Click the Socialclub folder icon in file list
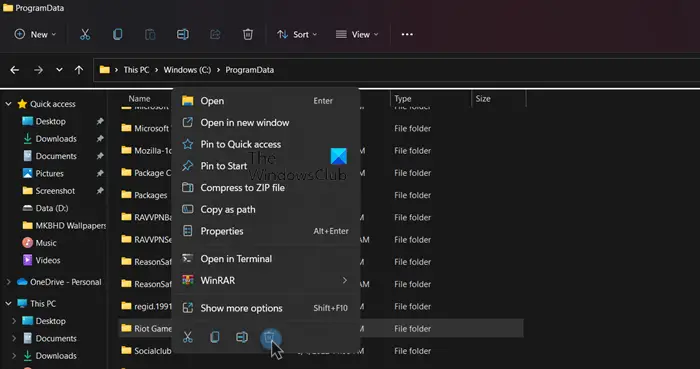The image size is (700, 369). click(126, 351)
